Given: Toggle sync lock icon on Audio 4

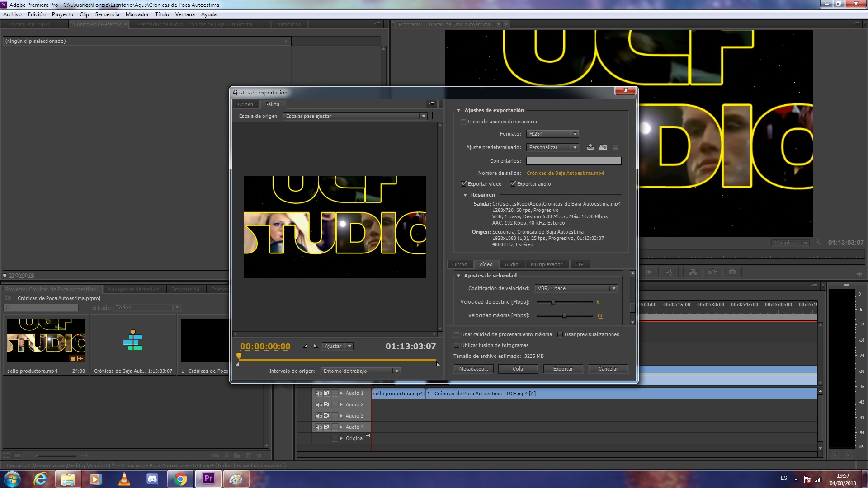Looking at the screenshot, I should point(326,427).
